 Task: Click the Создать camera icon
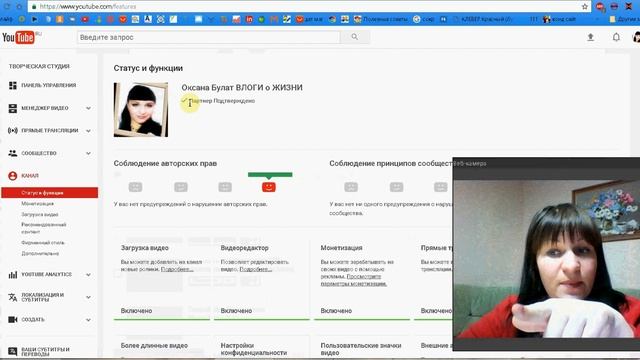pos(13,319)
